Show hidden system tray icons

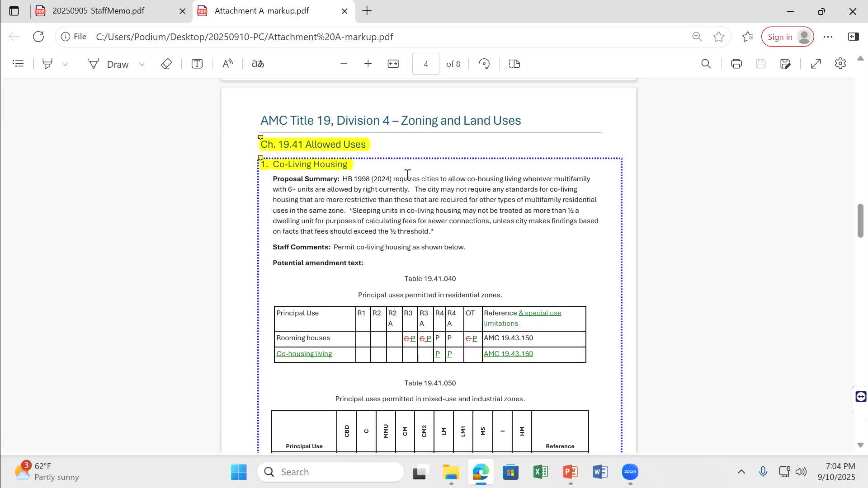741,472
